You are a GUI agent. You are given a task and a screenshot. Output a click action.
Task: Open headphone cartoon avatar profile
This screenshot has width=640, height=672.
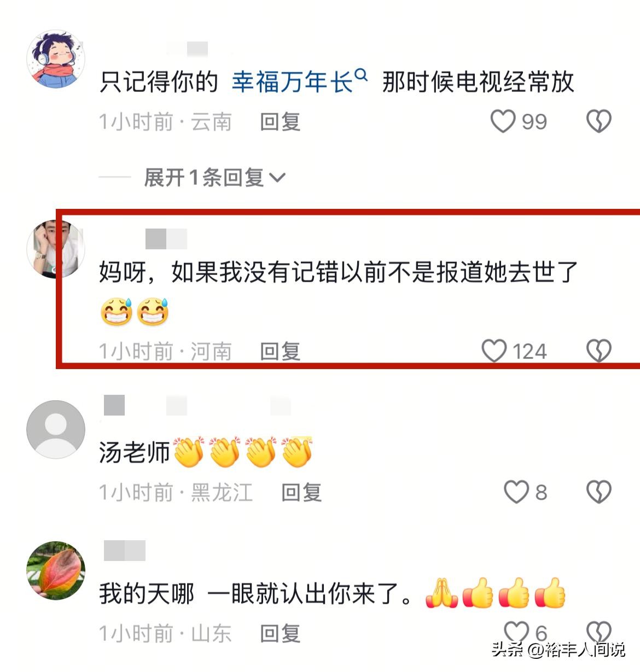coord(56,59)
